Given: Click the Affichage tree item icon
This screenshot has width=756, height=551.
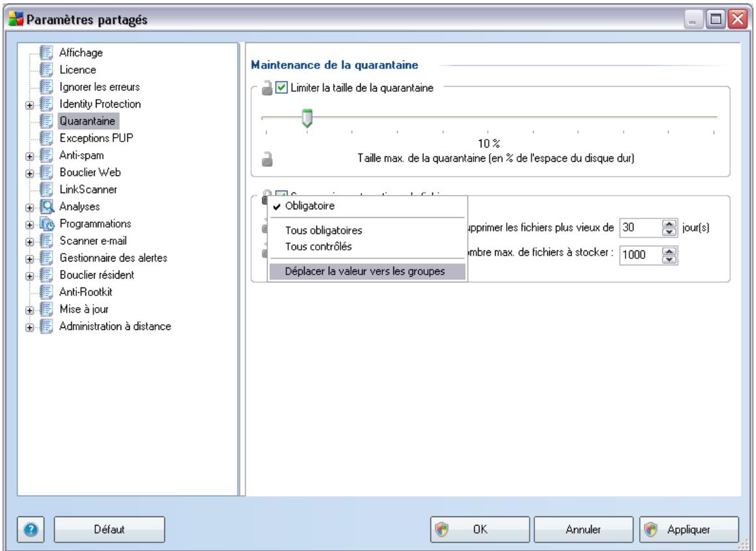Looking at the screenshot, I should coord(46,52).
